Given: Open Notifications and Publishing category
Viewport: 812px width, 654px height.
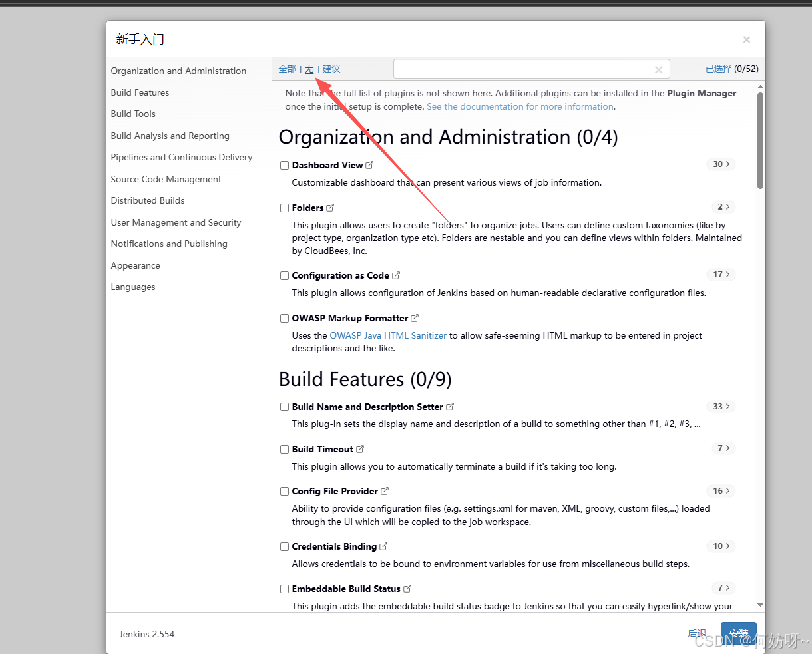Looking at the screenshot, I should click(x=169, y=244).
